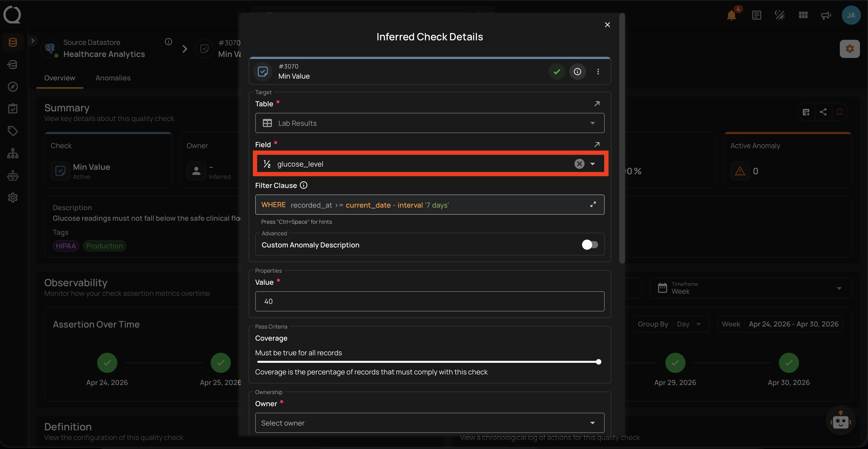Open the Healthcare Analytics datastore link

104,54
